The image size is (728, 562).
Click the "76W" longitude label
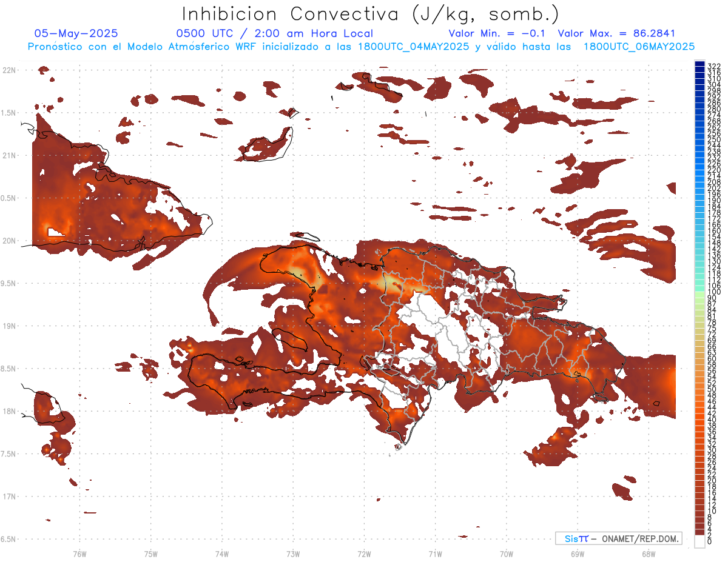[x=80, y=554]
